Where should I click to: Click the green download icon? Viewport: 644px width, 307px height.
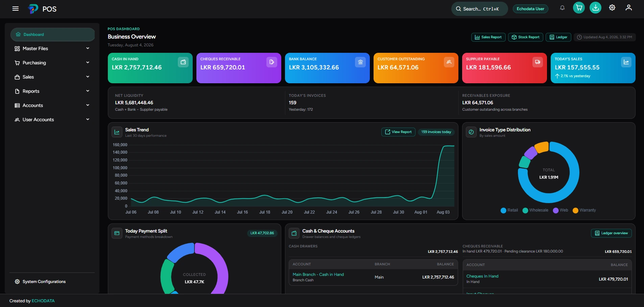(x=595, y=8)
